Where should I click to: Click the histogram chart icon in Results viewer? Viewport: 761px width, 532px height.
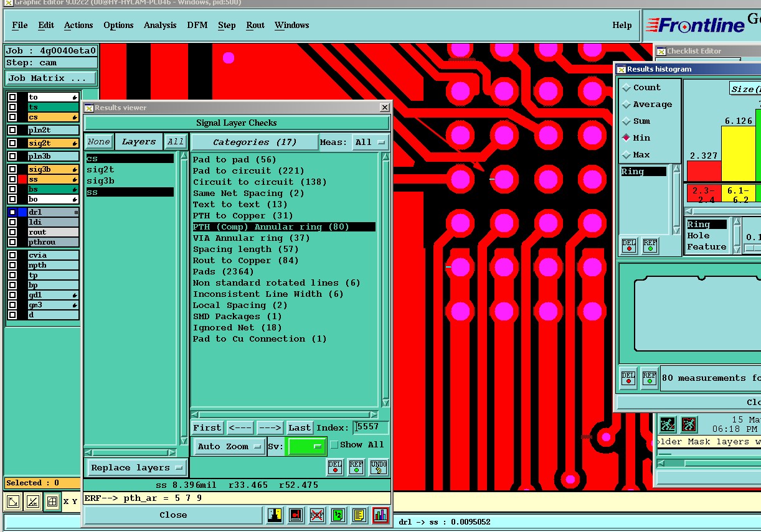[380, 515]
